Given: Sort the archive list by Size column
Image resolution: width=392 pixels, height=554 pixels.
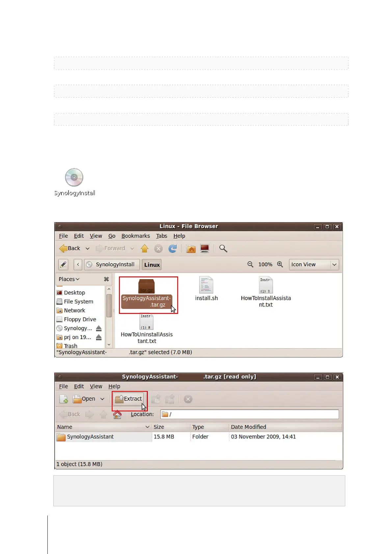Looking at the screenshot, I should click(x=171, y=427).
